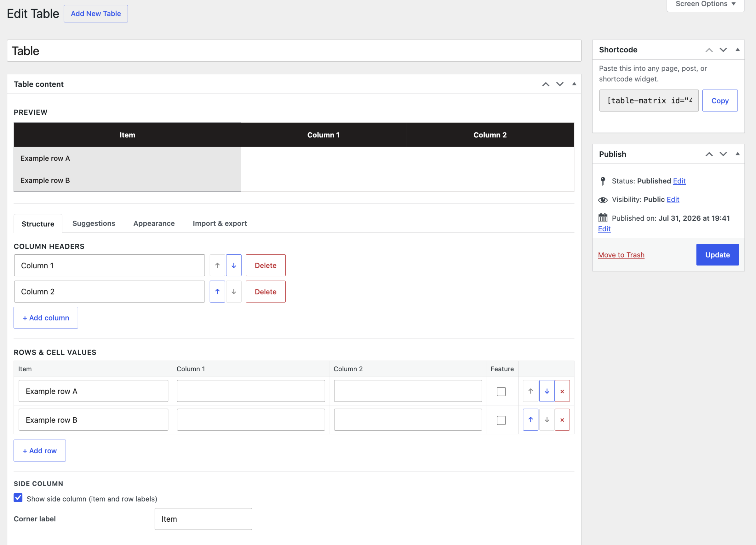This screenshot has height=545, width=756.
Task: Click Example row A in preview table
Action: tap(127, 158)
